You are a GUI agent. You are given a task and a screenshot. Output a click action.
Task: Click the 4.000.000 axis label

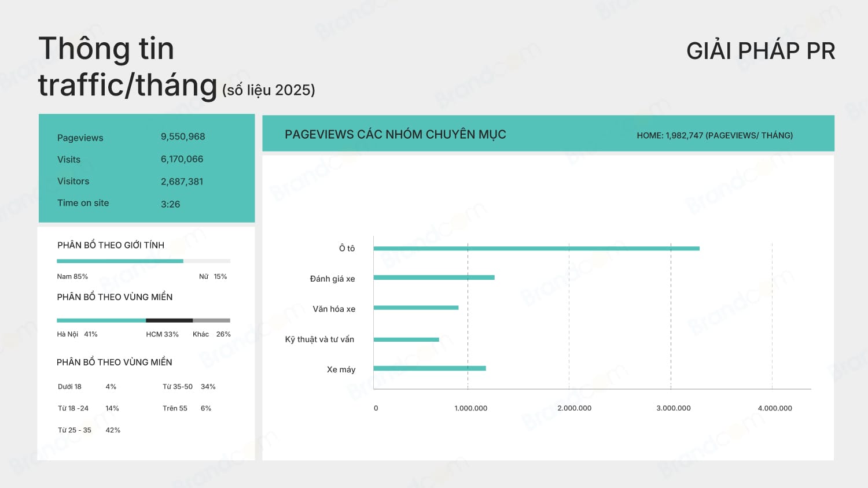pyautogui.click(x=774, y=408)
